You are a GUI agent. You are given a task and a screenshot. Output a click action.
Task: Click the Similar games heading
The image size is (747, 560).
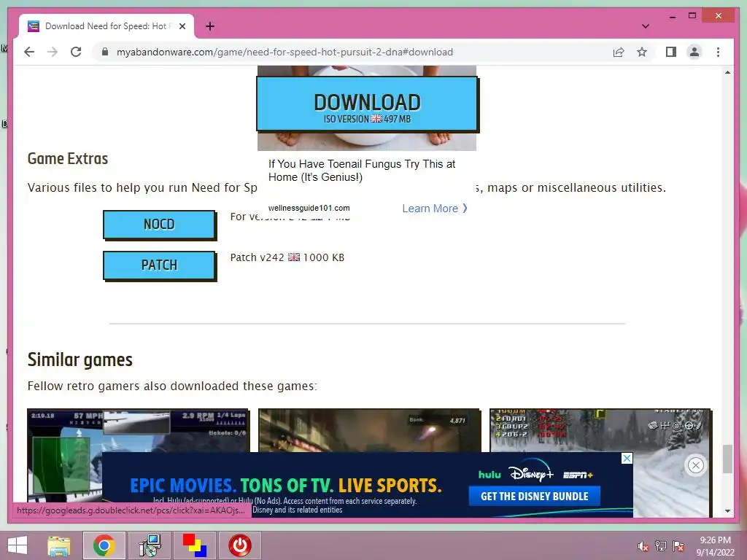[80, 360]
